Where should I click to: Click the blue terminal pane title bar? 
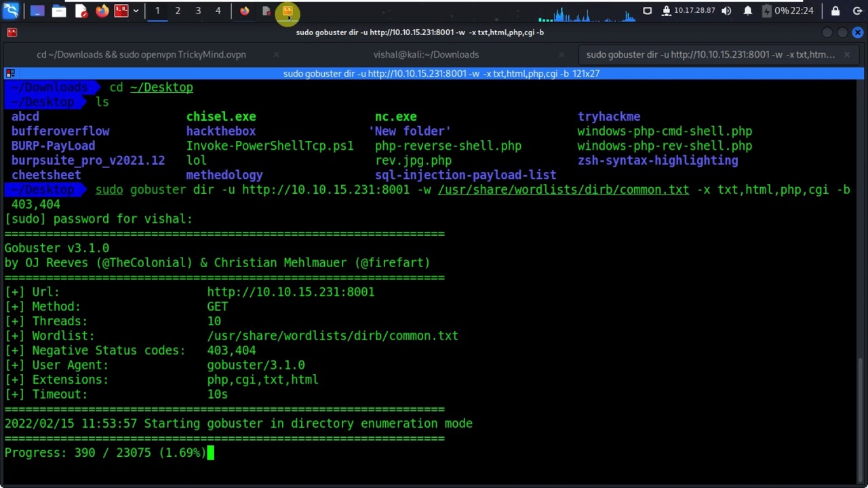point(441,73)
